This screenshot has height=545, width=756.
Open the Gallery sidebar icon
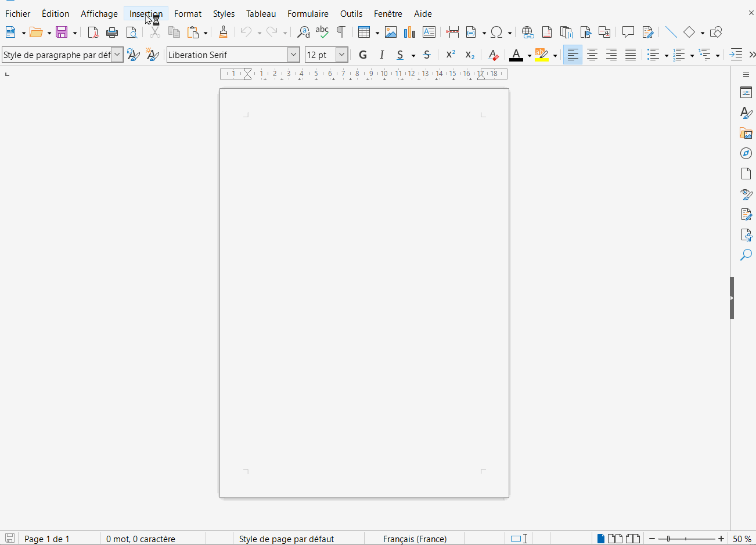pos(746,133)
